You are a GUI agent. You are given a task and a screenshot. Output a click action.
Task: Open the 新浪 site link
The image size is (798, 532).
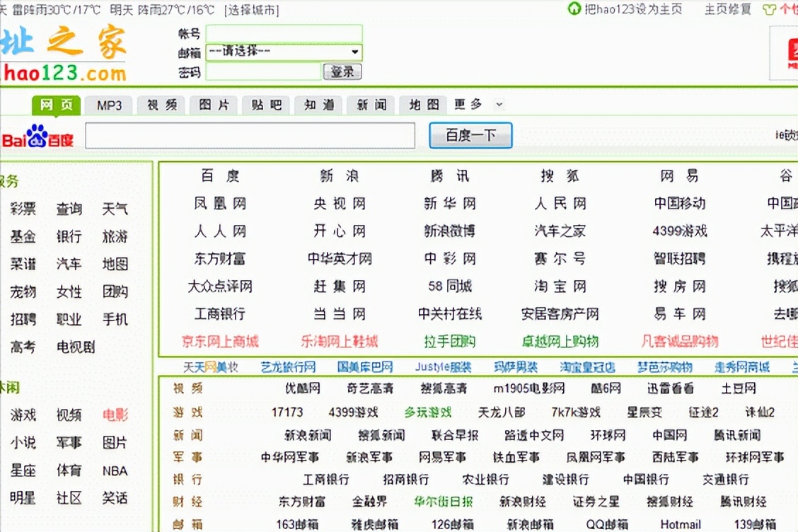[340, 175]
